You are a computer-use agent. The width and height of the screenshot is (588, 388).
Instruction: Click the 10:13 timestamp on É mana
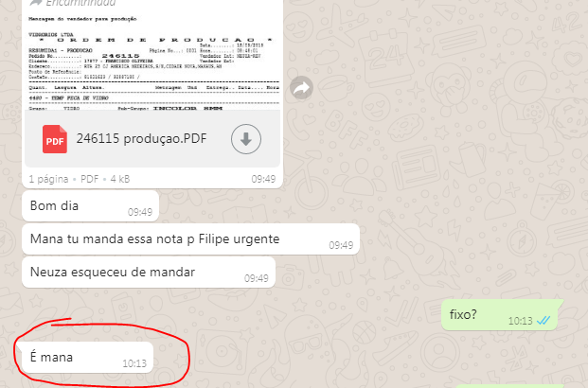(134, 363)
